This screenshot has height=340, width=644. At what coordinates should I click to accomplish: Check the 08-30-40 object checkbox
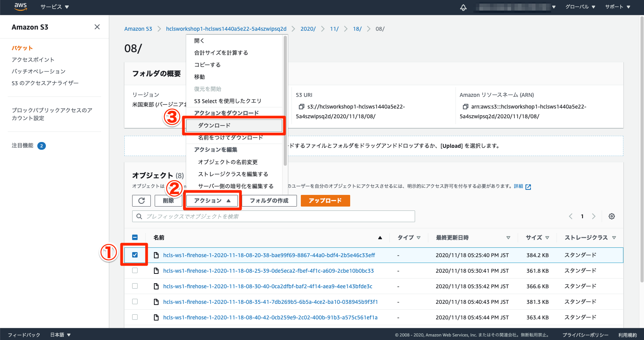tap(135, 286)
